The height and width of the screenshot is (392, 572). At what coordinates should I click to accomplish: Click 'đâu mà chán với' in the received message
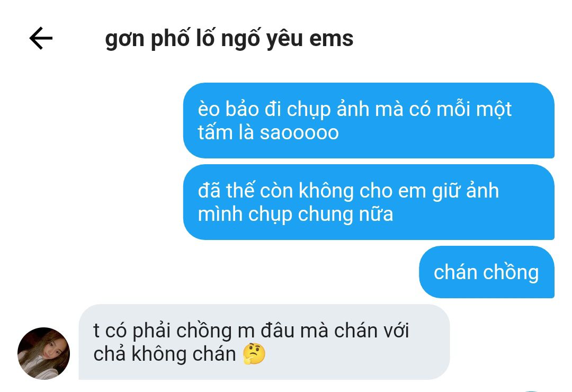(x=335, y=331)
